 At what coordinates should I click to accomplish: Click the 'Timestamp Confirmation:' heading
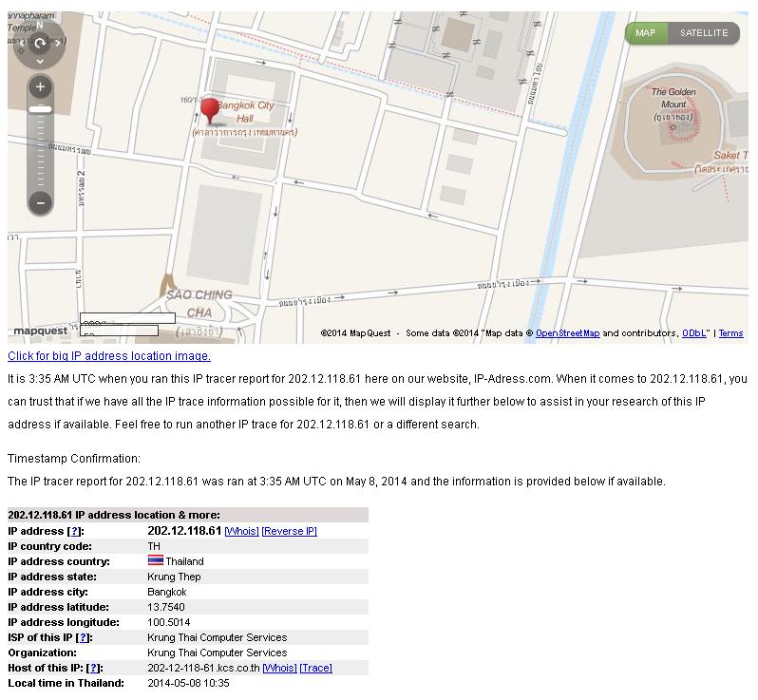coord(74,459)
